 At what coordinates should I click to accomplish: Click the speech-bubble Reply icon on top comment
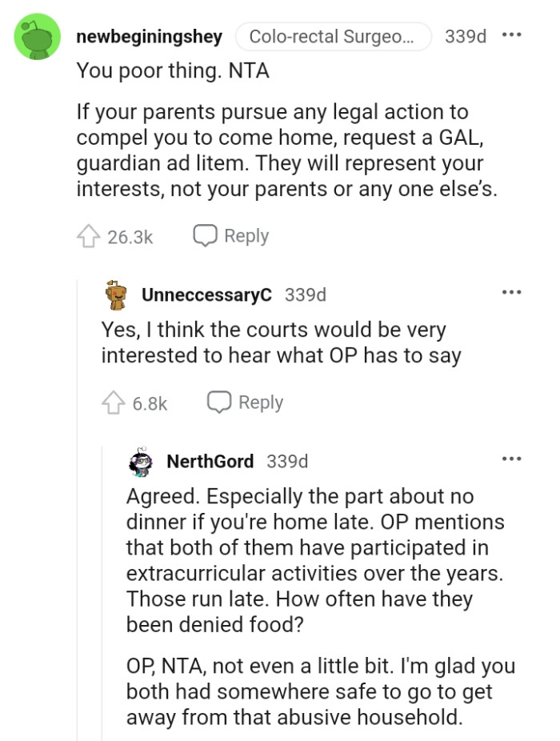pos(206,235)
